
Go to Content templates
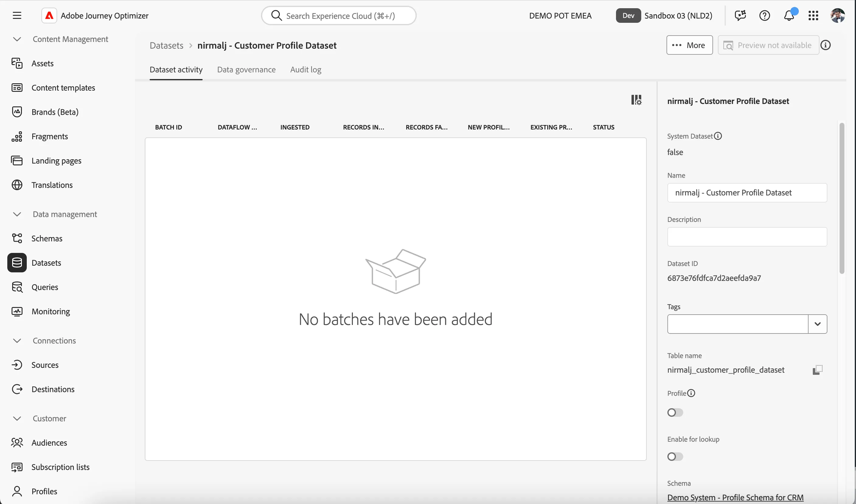[x=63, y=88]
